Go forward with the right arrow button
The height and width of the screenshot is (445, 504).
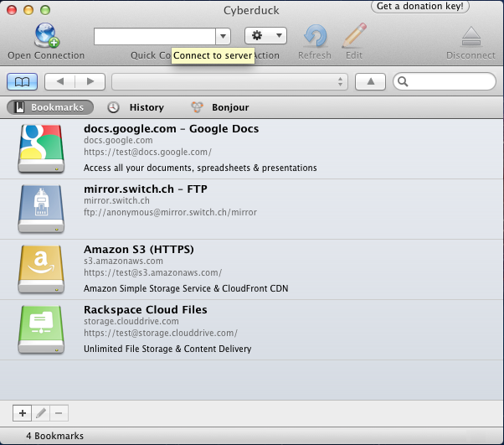(x=90, y=82)
